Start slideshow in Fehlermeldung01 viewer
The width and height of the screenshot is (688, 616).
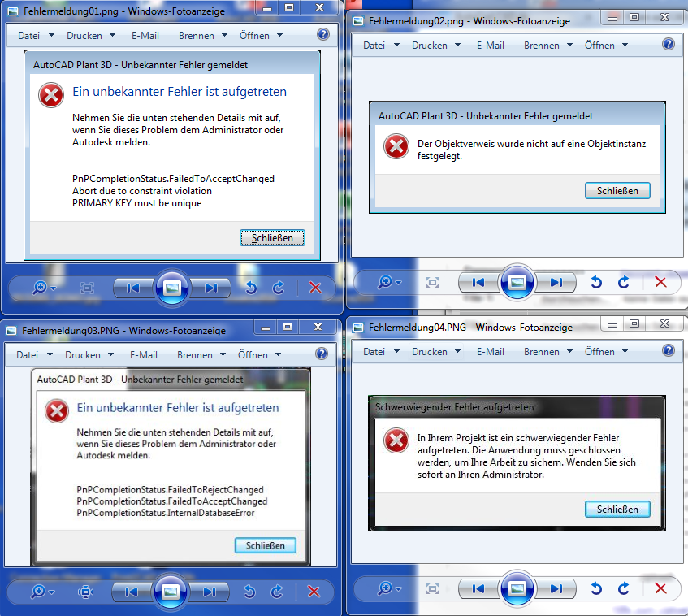[x=172, y=288]
